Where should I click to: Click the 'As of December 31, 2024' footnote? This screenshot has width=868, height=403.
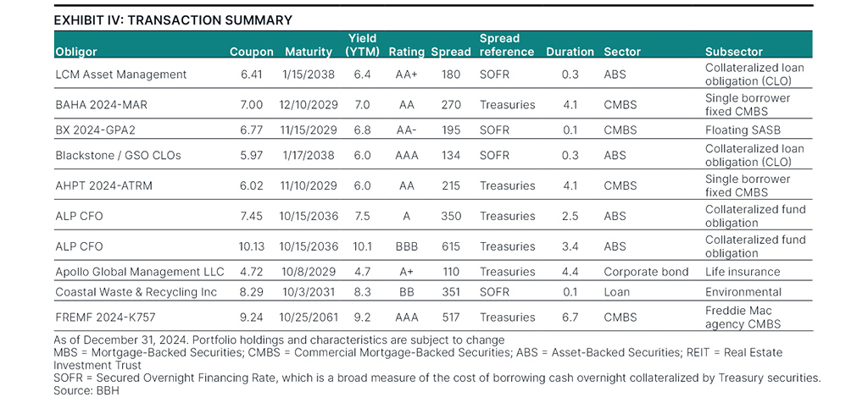[279, 340]
